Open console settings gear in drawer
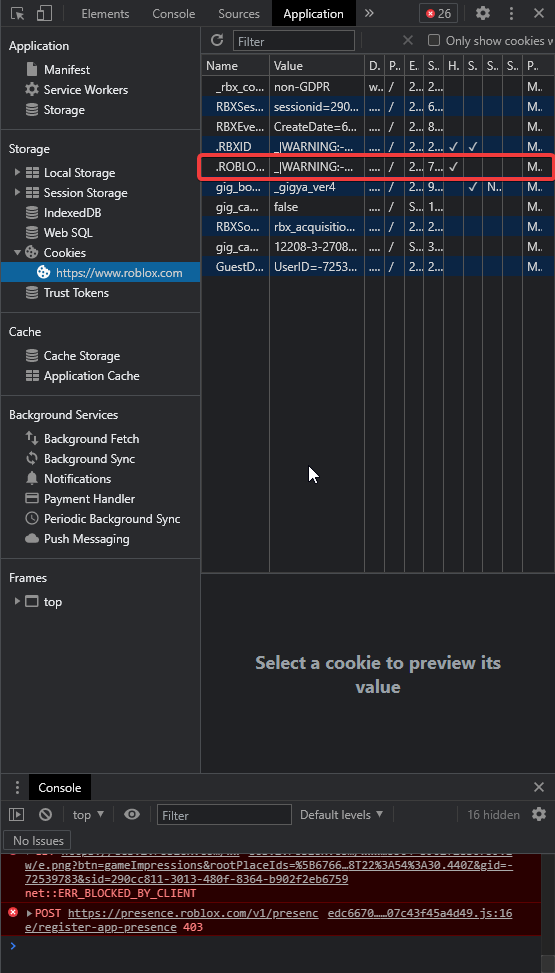The width and height of the screenshot is (555, 973). (x=539, y=814)
